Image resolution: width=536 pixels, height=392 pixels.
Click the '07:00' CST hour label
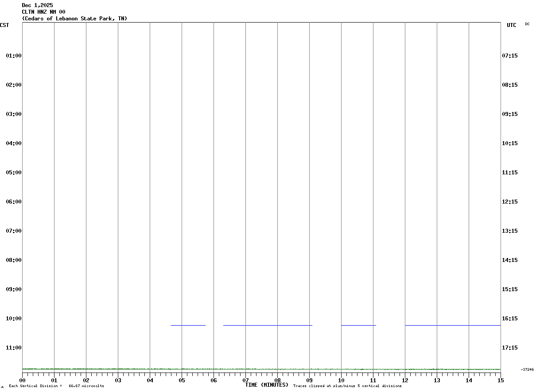point(14,231)
